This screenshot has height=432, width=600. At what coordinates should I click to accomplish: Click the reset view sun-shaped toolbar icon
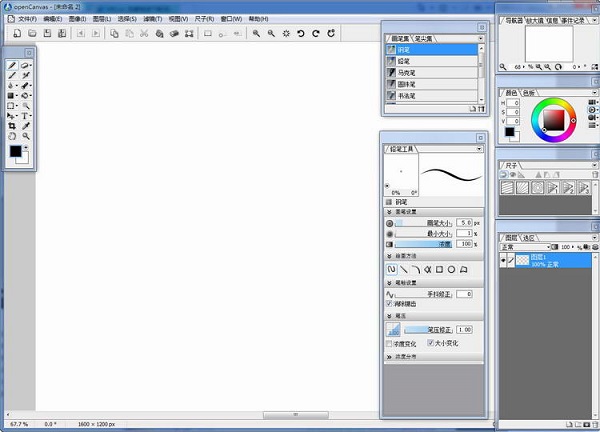click(286, 34)
